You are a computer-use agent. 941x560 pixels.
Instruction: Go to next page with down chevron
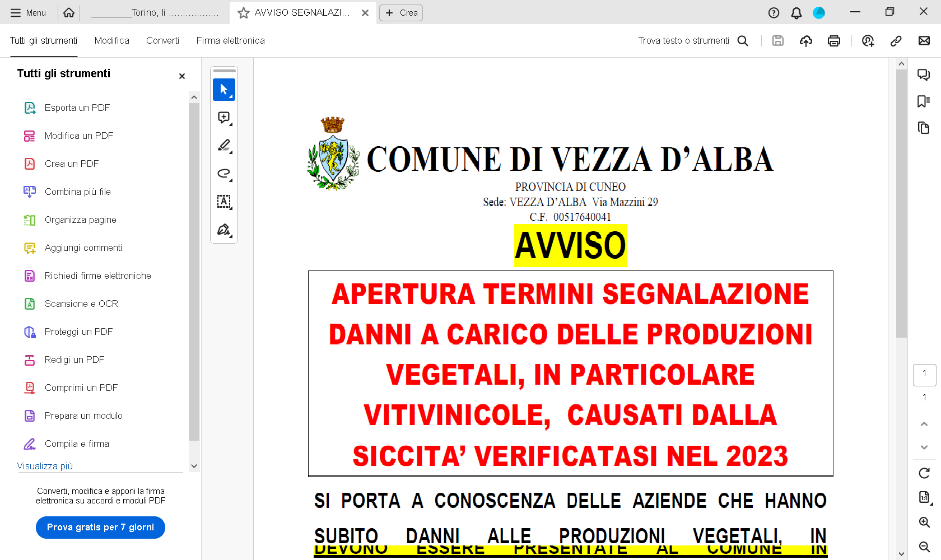924,447
